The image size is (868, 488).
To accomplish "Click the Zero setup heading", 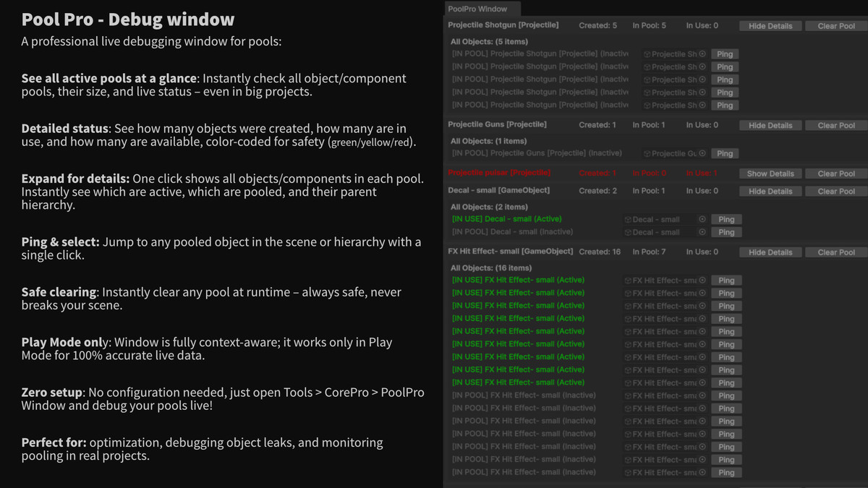I will 53,393.
